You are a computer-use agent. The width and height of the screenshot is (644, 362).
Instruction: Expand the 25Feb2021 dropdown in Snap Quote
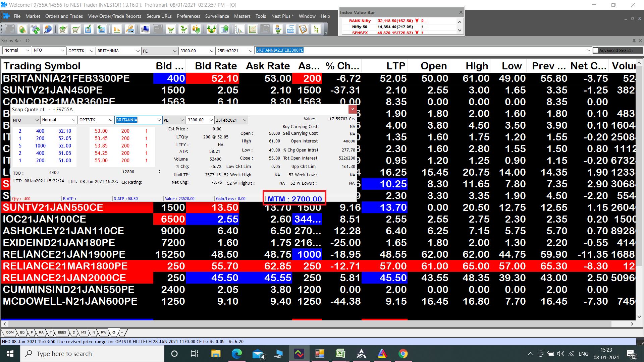coord(245,120)
